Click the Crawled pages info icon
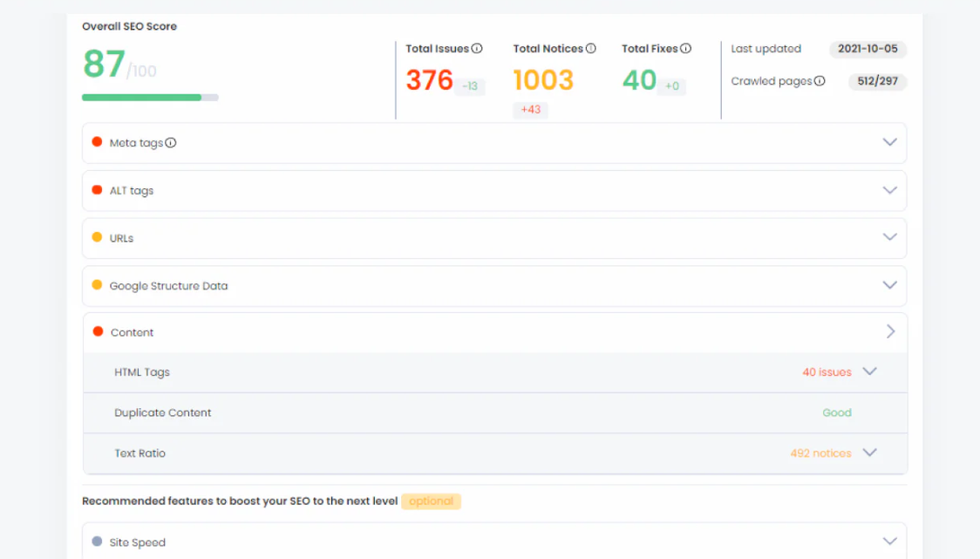 pyautogui.click(x=820, y=81)
